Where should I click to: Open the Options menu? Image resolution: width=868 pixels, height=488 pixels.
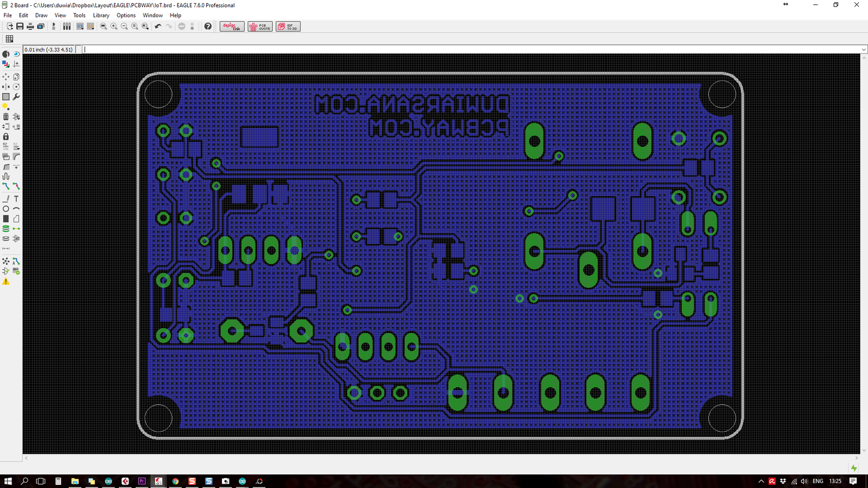(x=126, y=15)
